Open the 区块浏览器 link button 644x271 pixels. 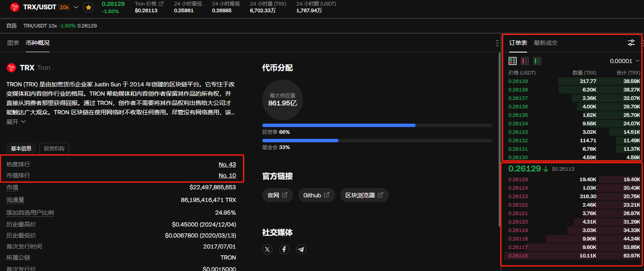[x=364, y=195]
